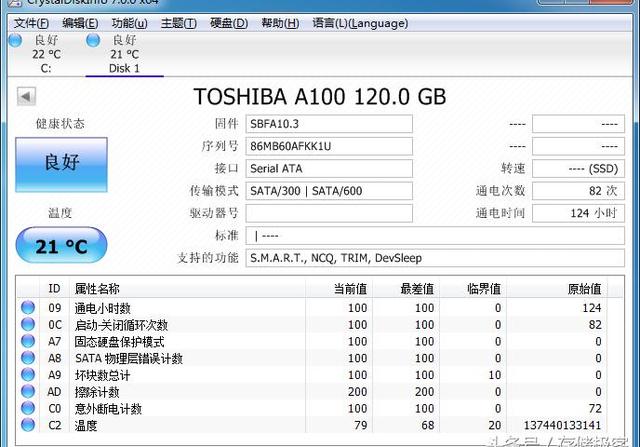The height and width of the screenshot is (447, 640).
Task: Open the 主题(T) menu
Action: 179,22
